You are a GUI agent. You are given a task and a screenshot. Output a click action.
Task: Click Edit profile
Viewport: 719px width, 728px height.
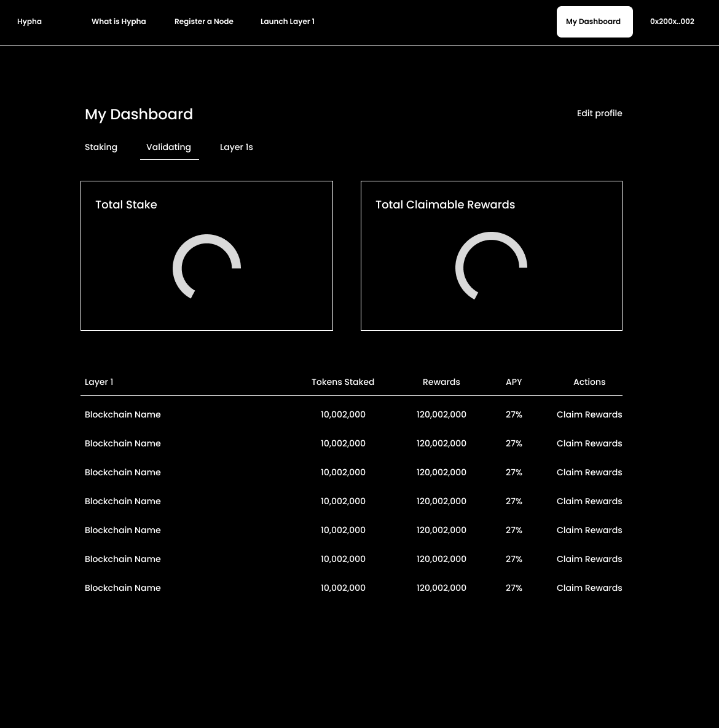[x=599, y=113]
